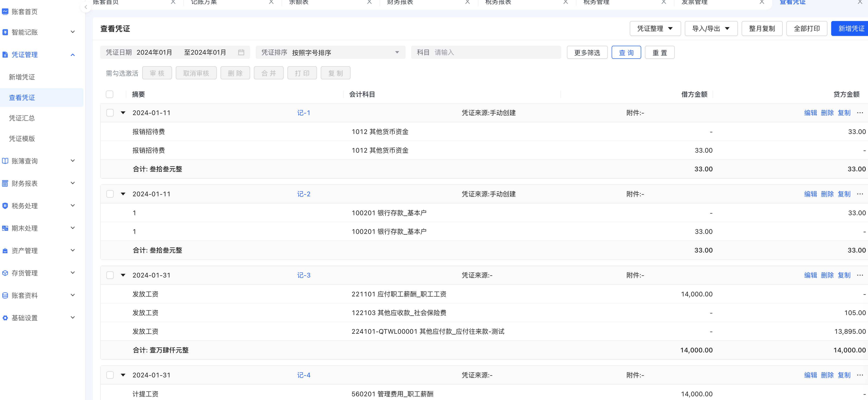Click 编辑 for voucher 记-2
868x400 pixels.
tap(810, 194)
